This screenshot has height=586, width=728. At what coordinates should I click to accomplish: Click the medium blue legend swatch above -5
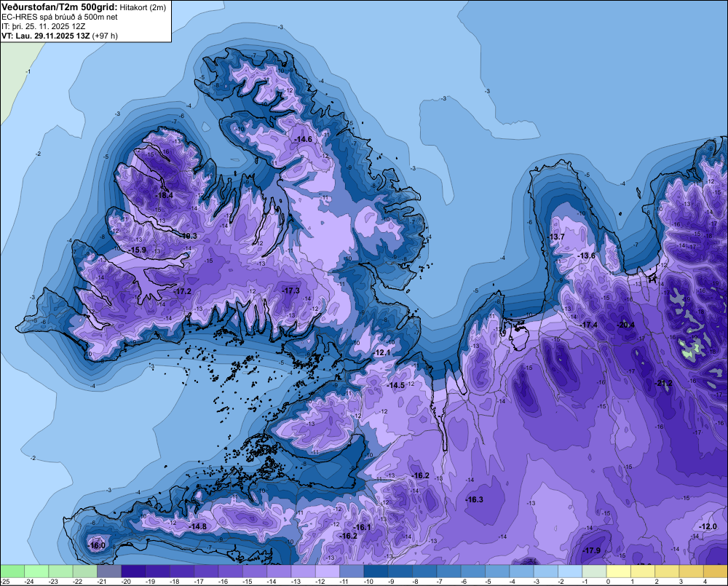coord(497,571)
